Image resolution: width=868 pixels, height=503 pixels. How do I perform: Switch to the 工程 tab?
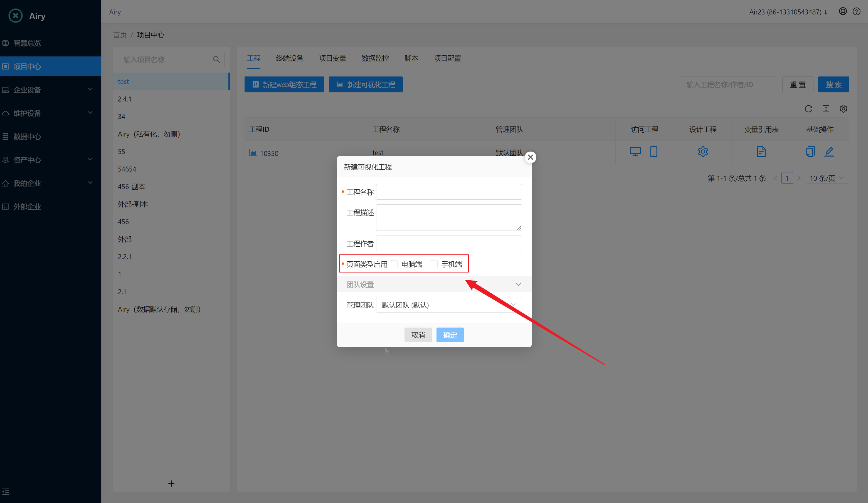tap(253, 58)
